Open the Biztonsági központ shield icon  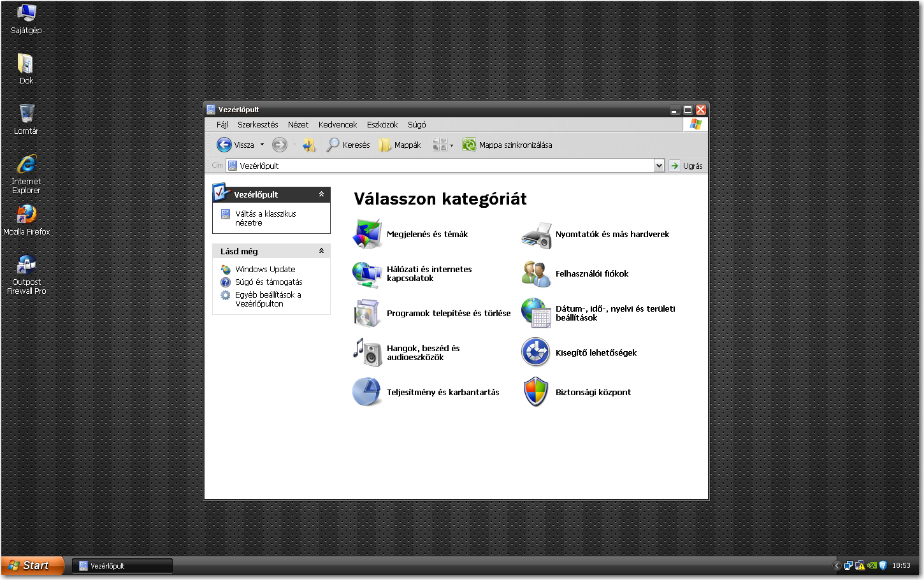pyautogui.click(x=535, y=392)
